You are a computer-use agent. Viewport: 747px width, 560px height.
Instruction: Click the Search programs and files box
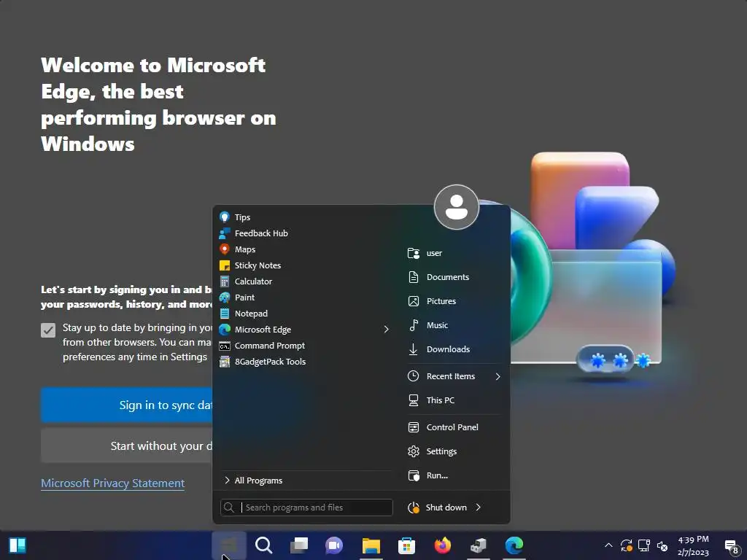tap(306, 507)
